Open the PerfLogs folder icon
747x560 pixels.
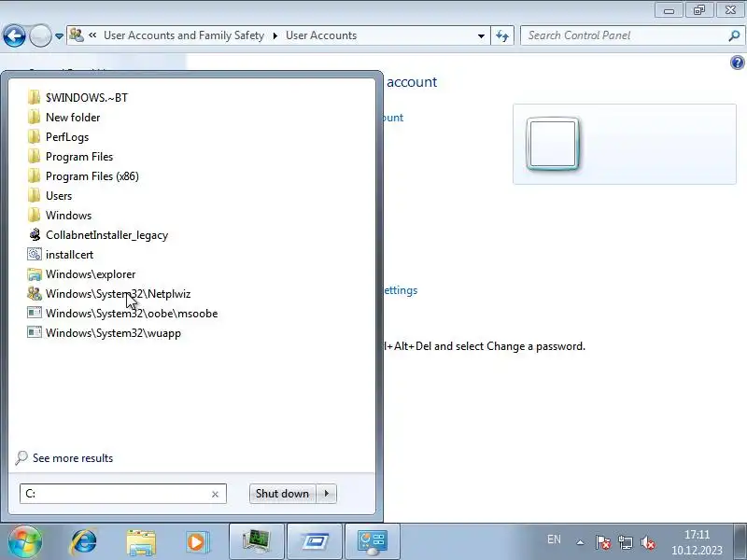pos(35,136)
